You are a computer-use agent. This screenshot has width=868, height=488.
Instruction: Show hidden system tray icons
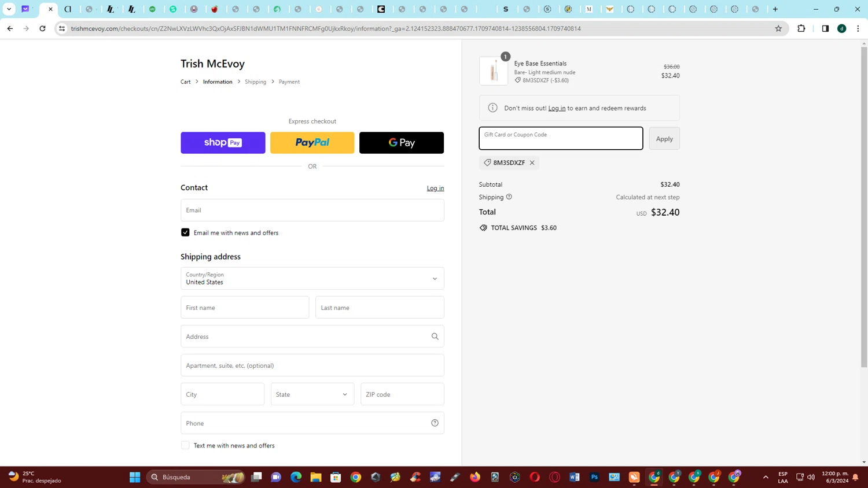coord(766,477)
